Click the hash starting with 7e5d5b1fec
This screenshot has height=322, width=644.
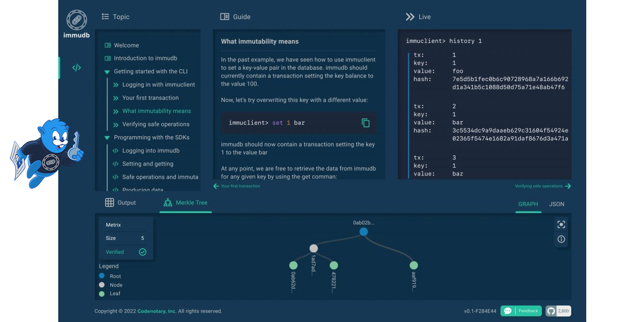click(x=510, y=84)
